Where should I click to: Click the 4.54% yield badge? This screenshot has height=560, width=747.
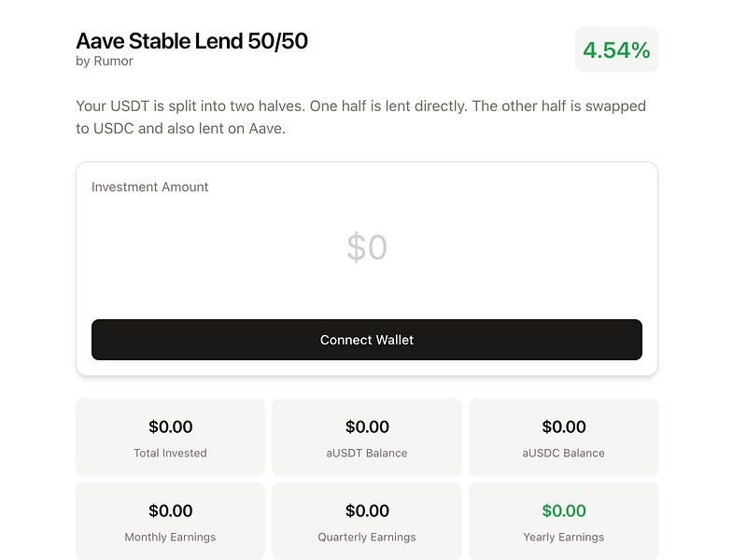616,49
